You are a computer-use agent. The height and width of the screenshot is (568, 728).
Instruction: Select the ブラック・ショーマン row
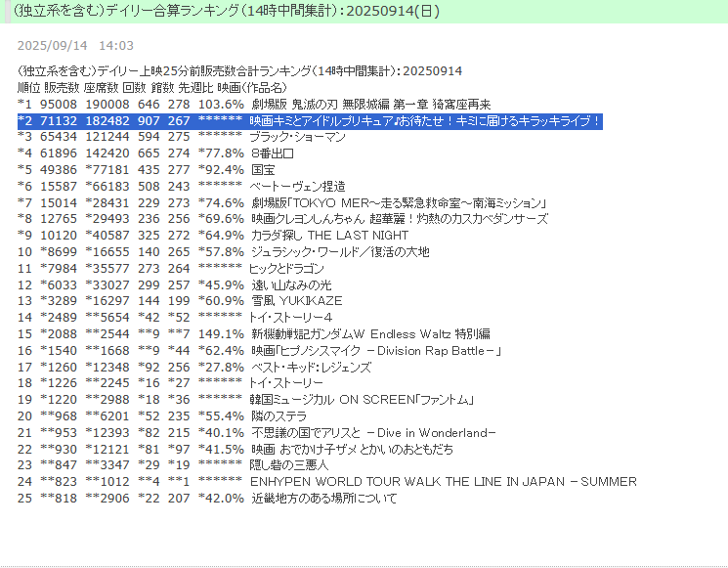(182, 137)
